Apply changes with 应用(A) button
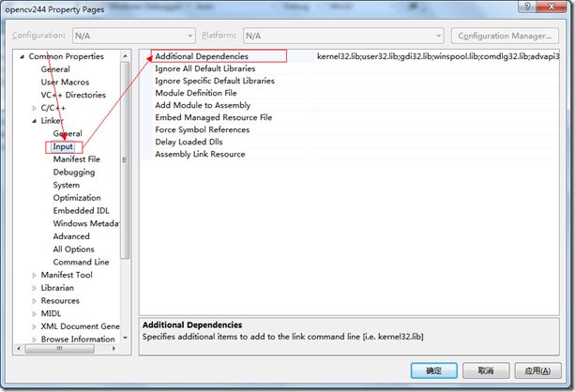The height and width of the screenshot is (392, 575). (537, 370)
